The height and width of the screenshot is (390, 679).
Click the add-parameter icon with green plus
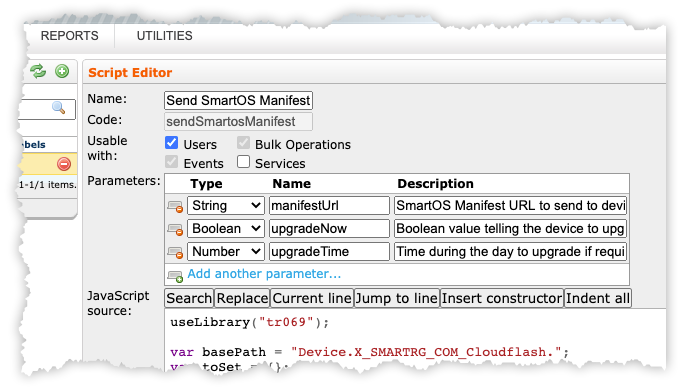click(x=175, y=276)
